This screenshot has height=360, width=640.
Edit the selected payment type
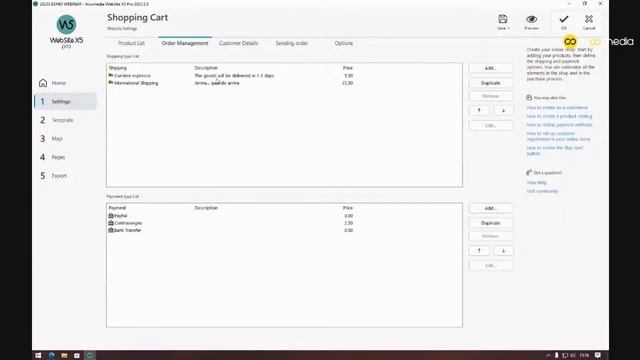click(491, 266)
